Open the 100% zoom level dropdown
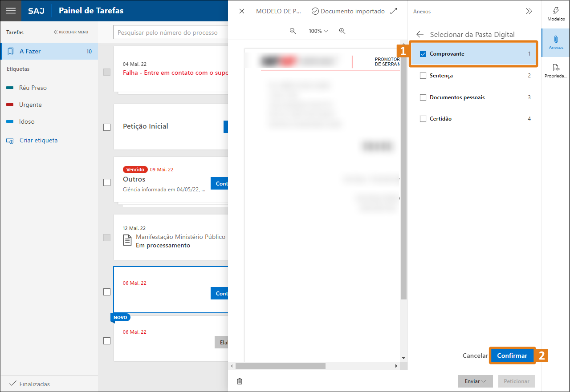This screenshot has width=570, height=392. [318, 31]
